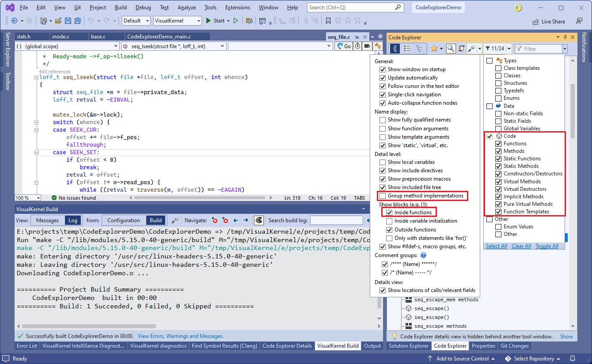The height and width of the screenshot is (364, 592).
Task: Enable Show local variables checkbox
Action: point(383,162)
